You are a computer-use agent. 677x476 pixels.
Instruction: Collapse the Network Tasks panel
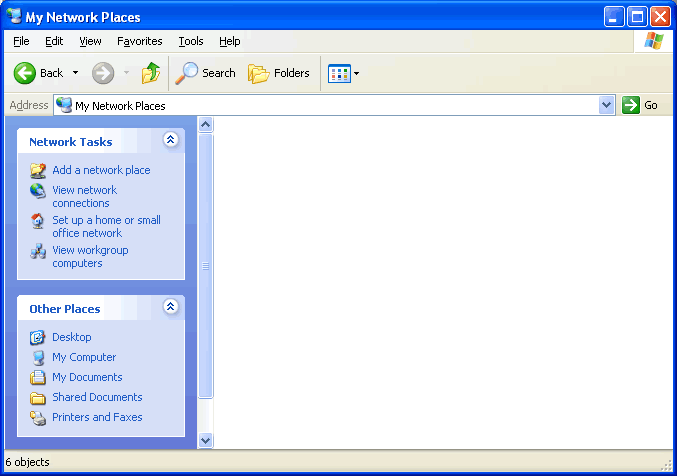(x=170, y=140)
